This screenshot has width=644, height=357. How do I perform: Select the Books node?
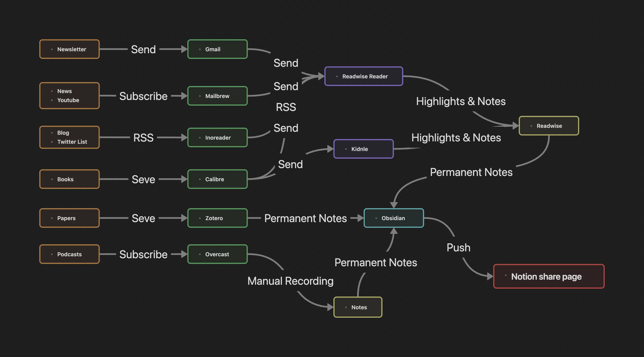coord(70,179)
